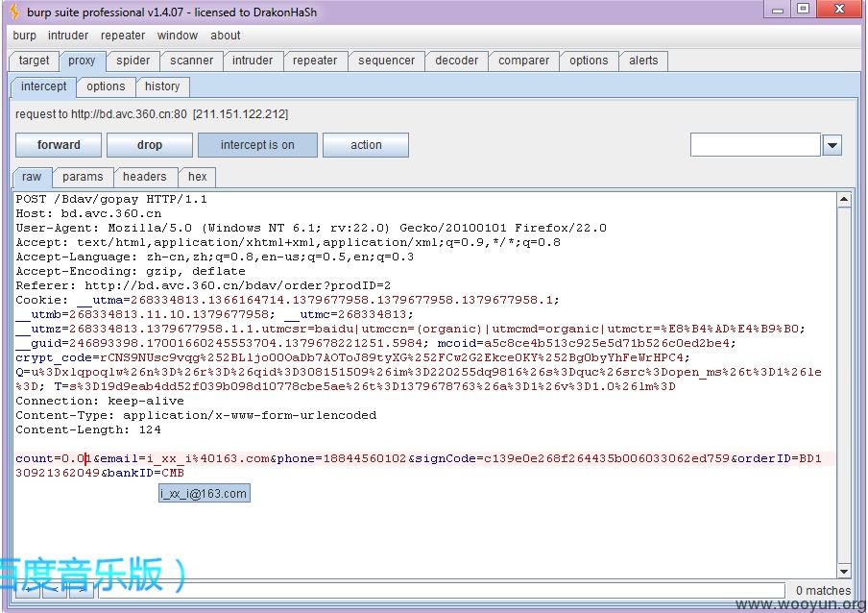Click the Referer header line
868x613 pixels.
coord(204,285)
